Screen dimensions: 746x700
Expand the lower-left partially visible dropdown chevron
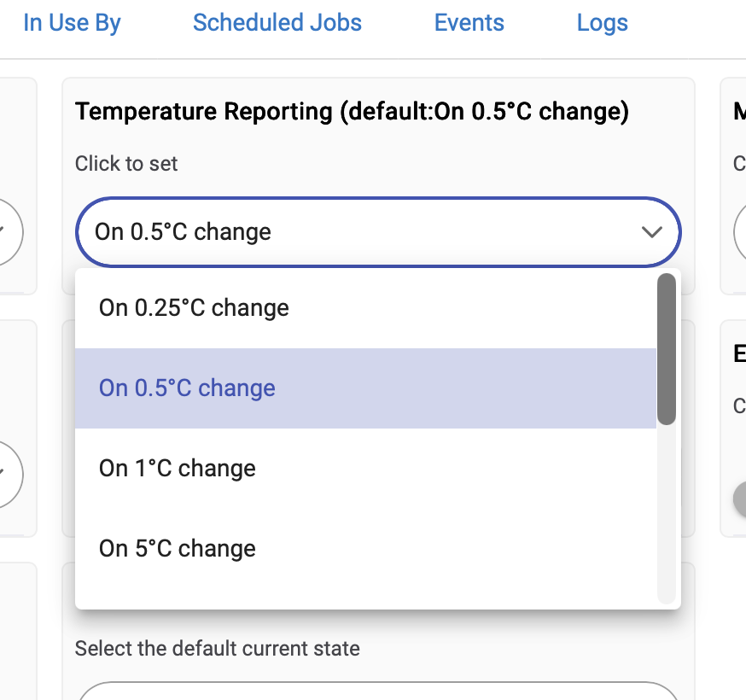(7, 474)
